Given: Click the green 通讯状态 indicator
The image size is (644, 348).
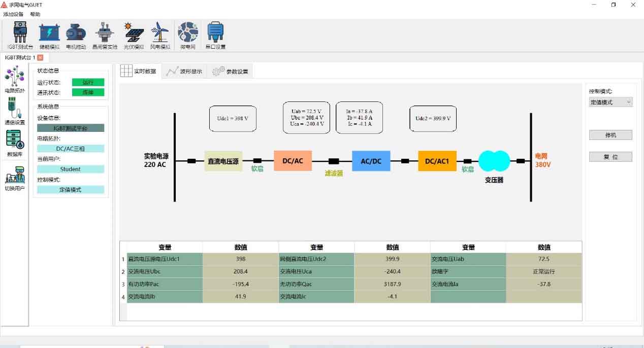Looking at the screenshot, I should [x=88, y=92].
